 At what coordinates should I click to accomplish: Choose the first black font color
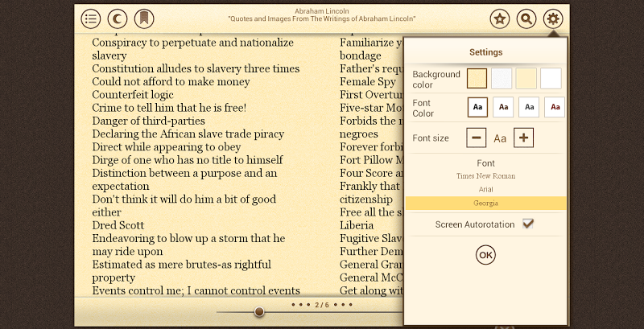coord(477,107)
